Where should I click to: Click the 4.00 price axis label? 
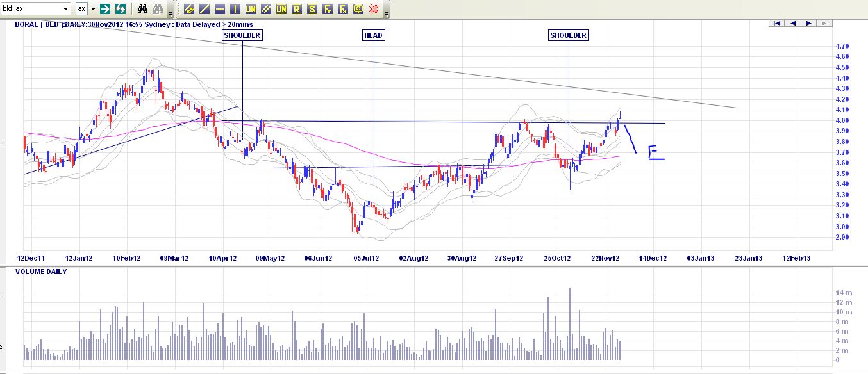(x=842, y=120)
